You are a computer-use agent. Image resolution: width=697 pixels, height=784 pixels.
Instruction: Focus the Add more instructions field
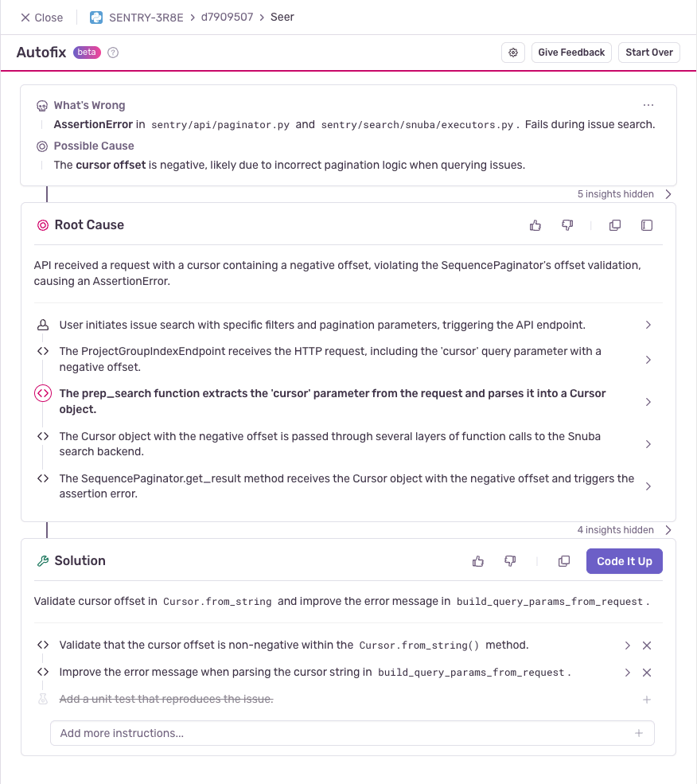pyautogui.click(x=342, y=733)
